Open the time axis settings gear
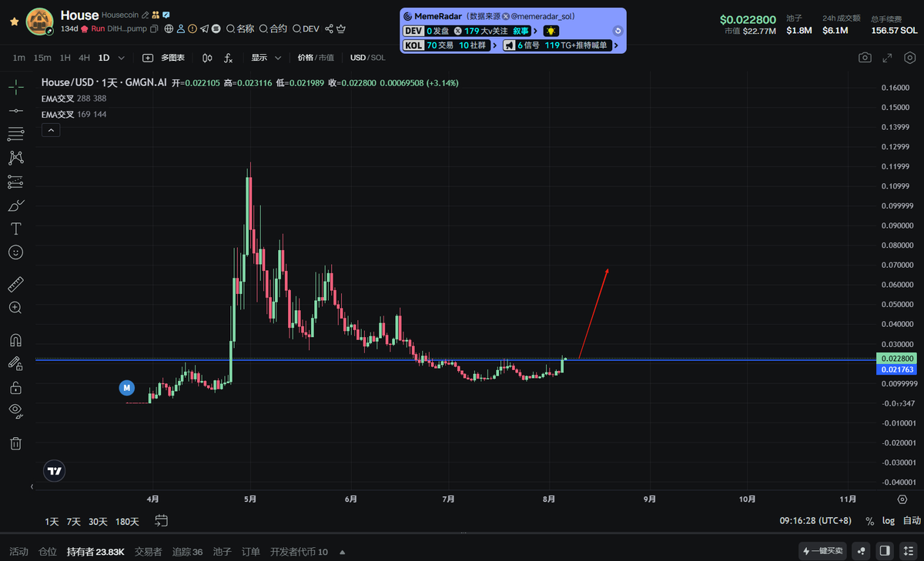Image resolution: width=924 pixels, height=561 pixels. 902,499
